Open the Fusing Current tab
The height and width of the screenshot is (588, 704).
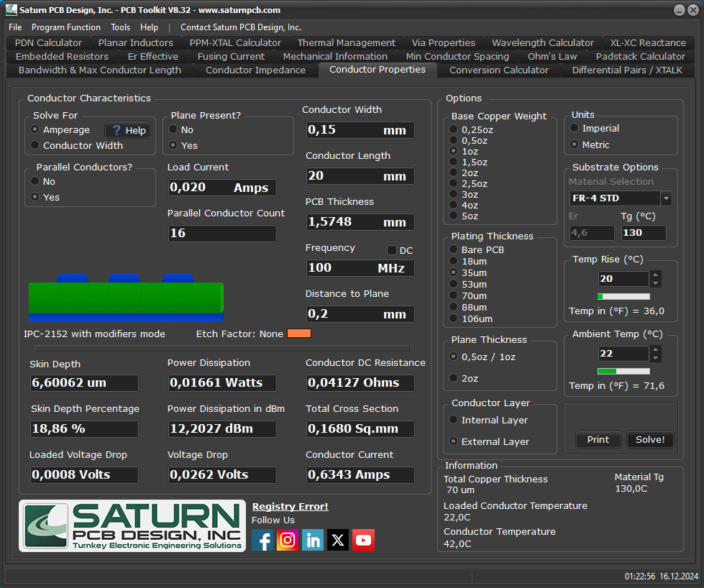tap(231, 57)
